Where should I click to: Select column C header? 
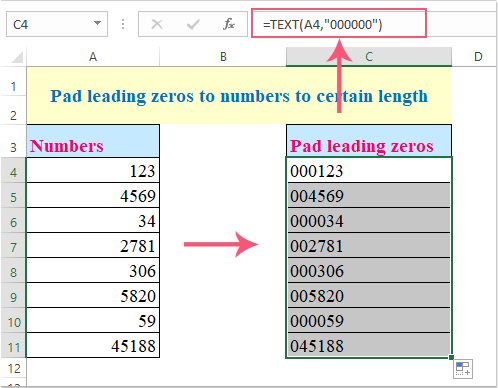coord(369,57)
